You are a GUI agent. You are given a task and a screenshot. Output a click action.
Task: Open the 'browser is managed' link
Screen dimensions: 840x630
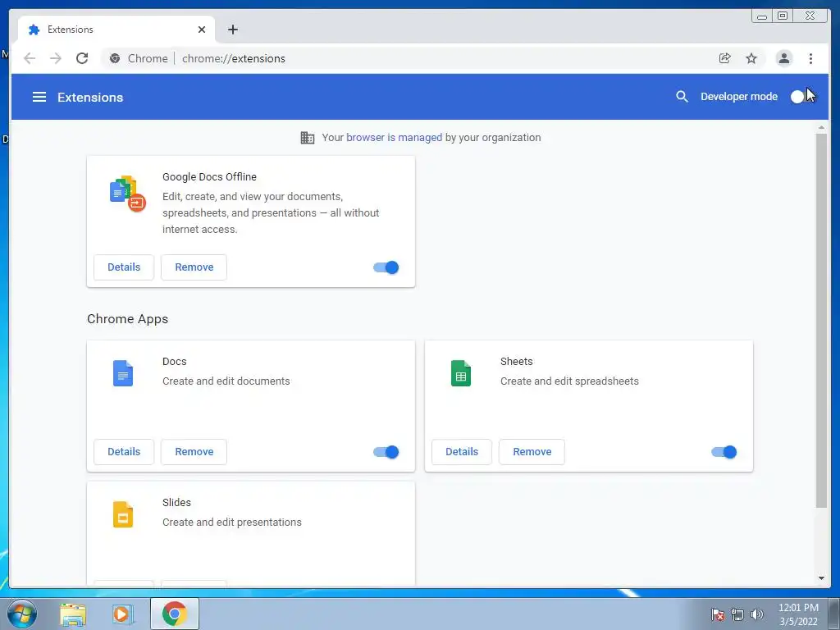395,138
